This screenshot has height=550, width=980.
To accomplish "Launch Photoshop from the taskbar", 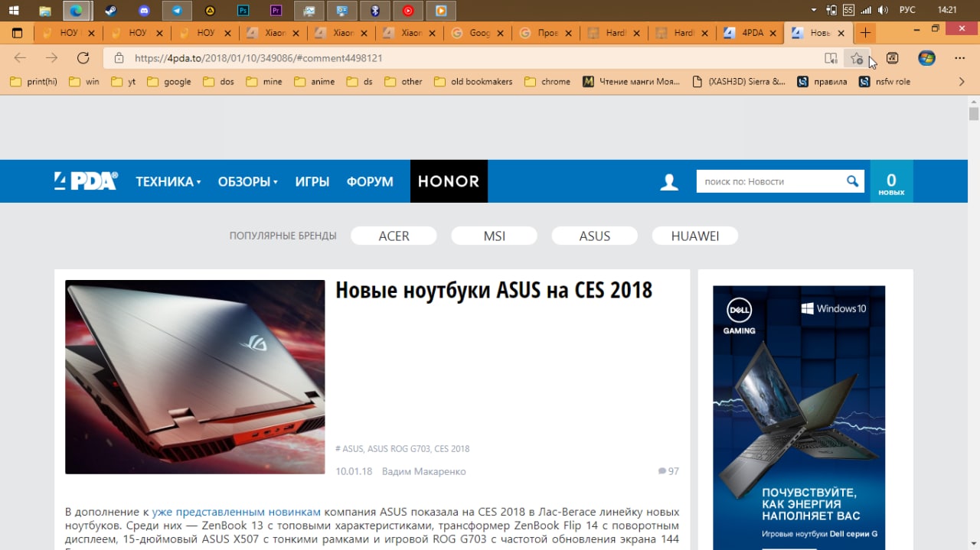I will point(243,11).
